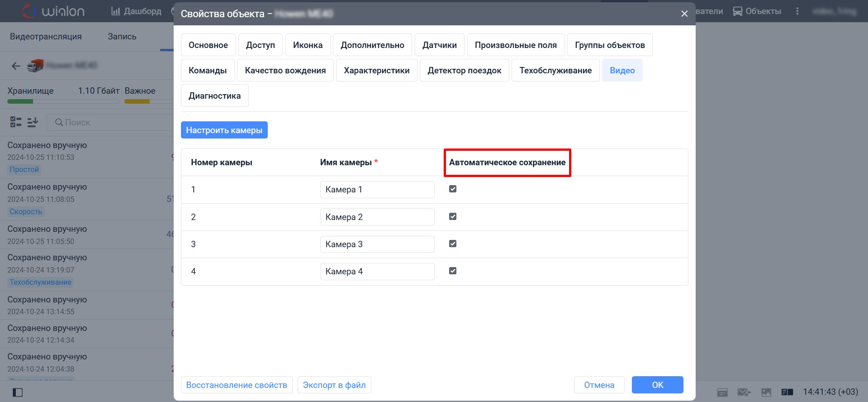This screenshot has width=868, height=402.
Task: Open the Доступ tab
Action: [x=261, y=45]
